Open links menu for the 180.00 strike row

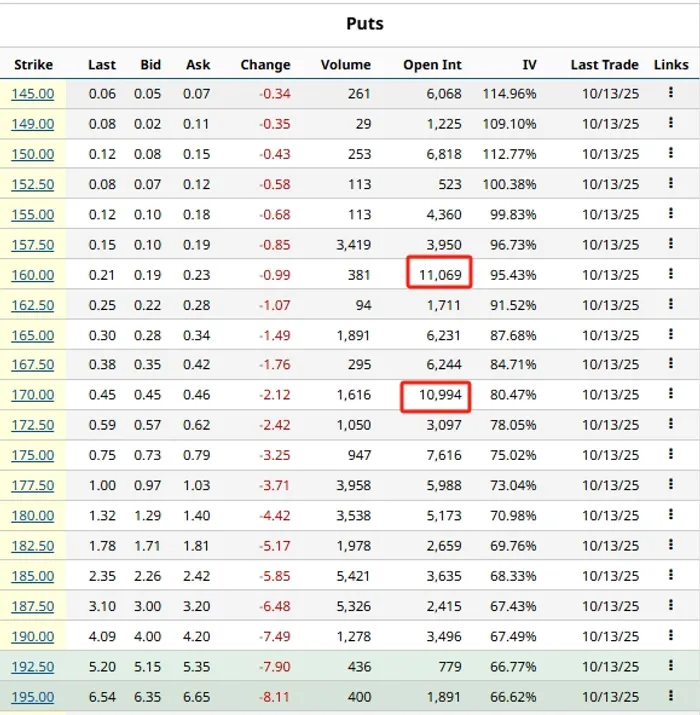(x=671, y=515)
